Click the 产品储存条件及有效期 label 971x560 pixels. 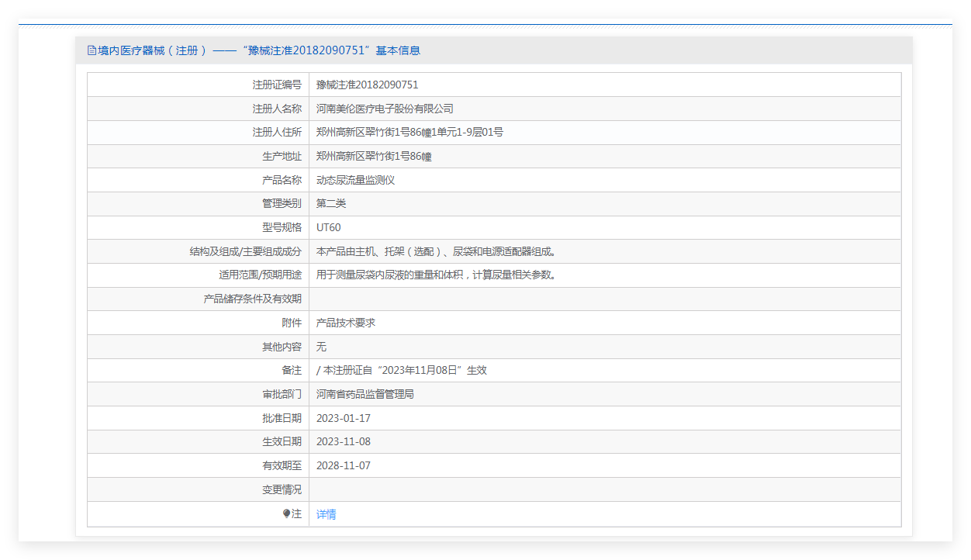252,299
